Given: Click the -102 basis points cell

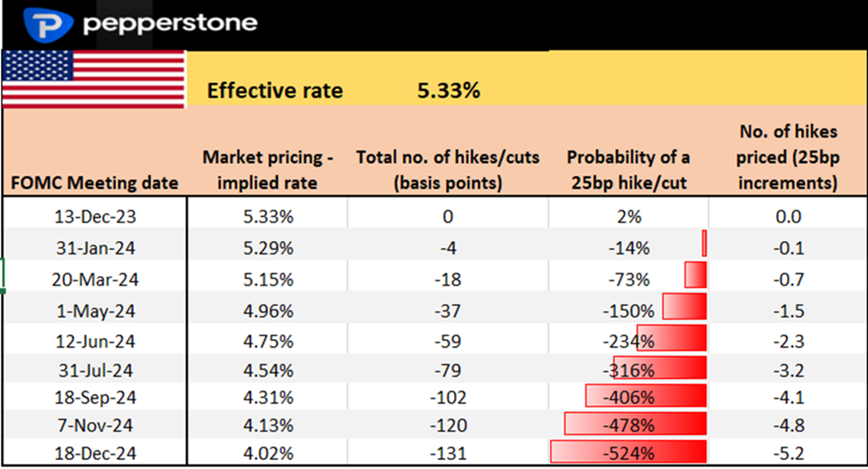Looking at the screenshot, I should tap(448, 397).
